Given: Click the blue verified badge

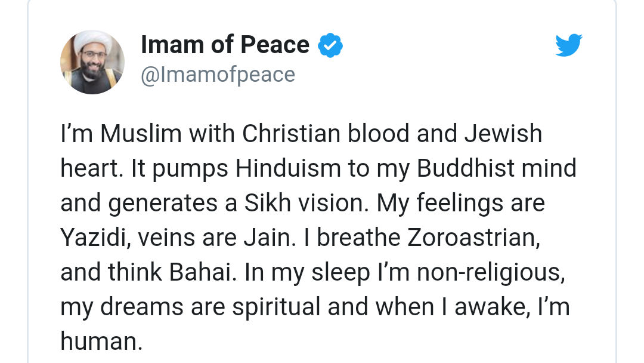Looking at the screenshot, I should point(330,45).
